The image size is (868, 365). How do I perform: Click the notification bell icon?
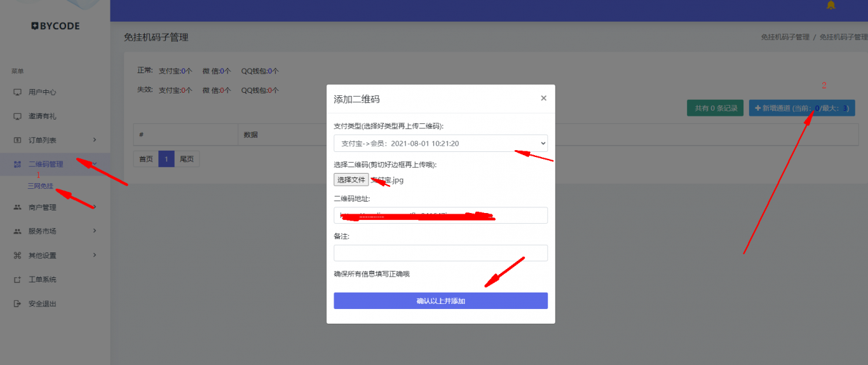pos(831,5)
